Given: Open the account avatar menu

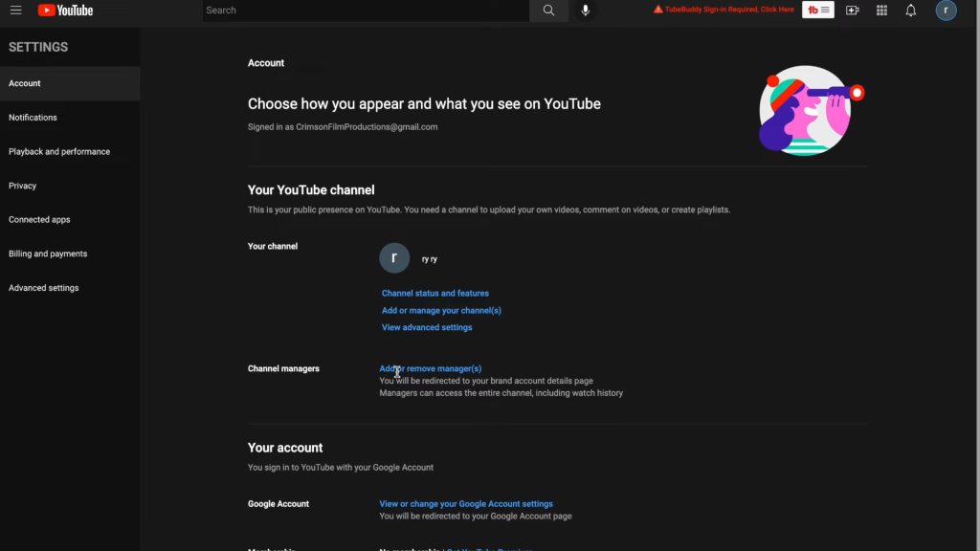Looking at the screenshot, I should [x=946, y=11].
